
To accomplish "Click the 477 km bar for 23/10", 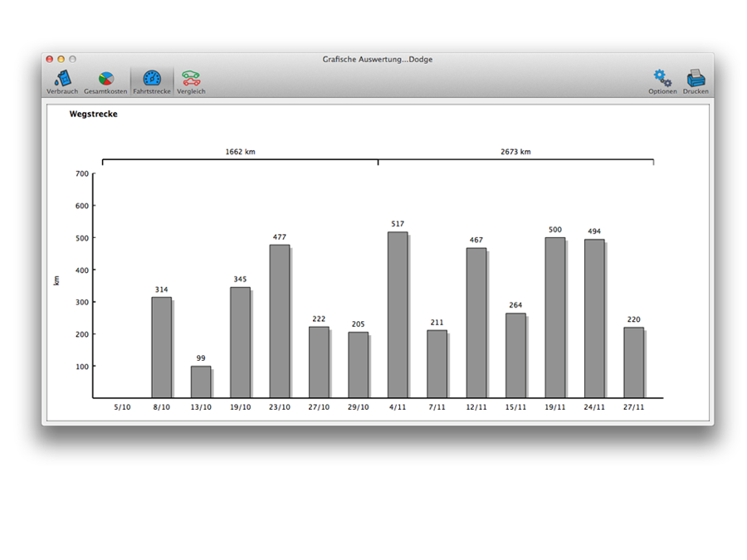I will coord(280,321).
